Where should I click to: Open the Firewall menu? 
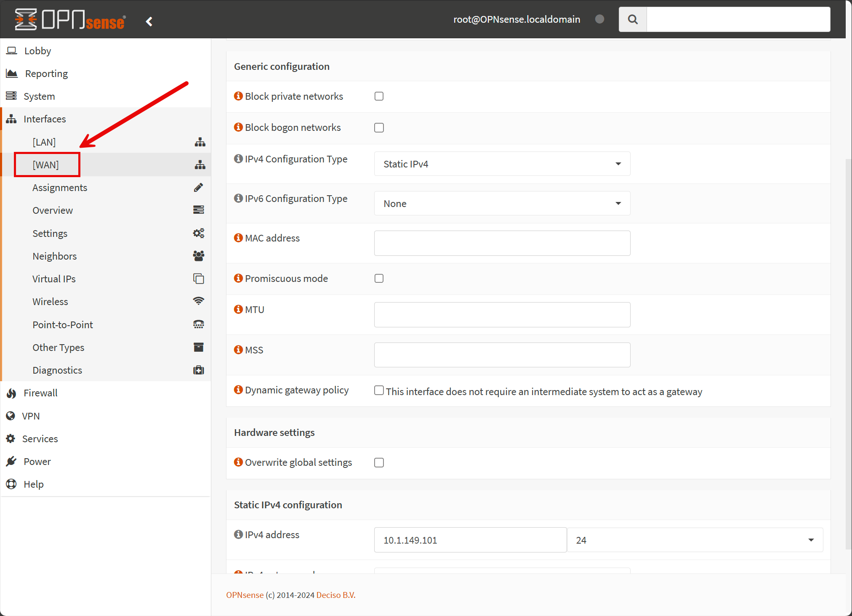point(40,393)
